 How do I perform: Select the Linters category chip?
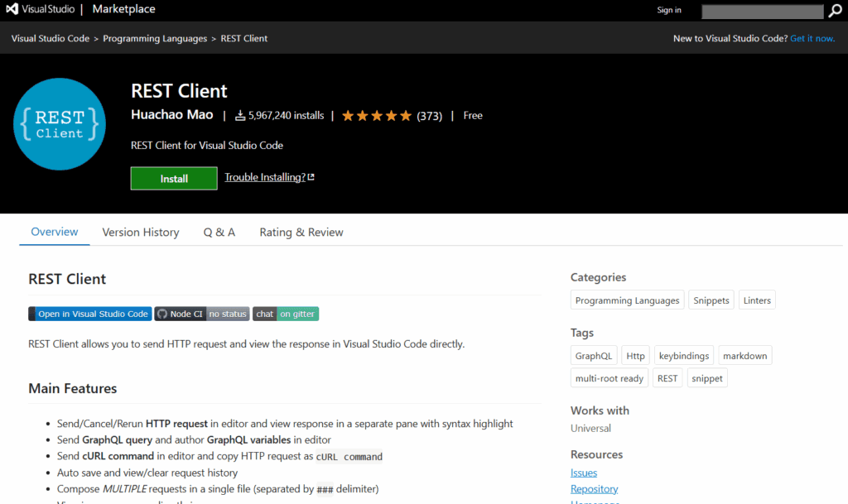[757, 300]
